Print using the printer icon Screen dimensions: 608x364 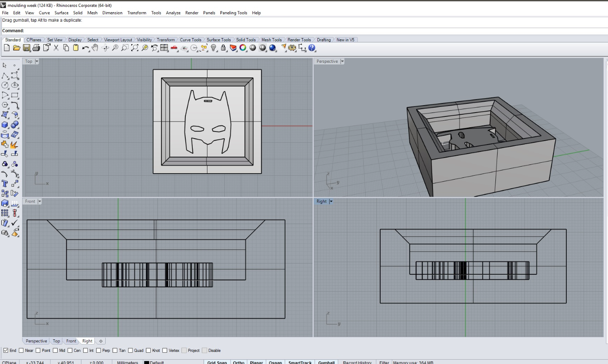36,48
